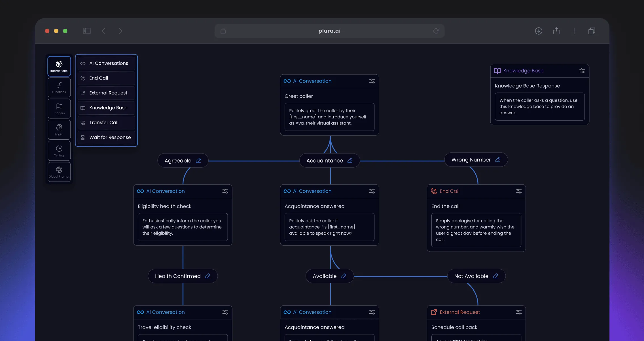Click the 'Schedule call back' title
Screen dimensions: 644x341
[x=454, y=327]
